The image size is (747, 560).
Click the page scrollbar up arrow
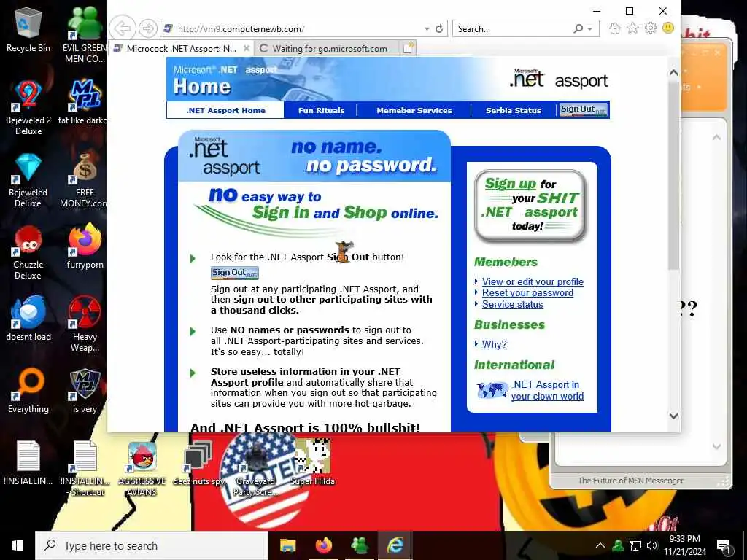click(673, 73)
